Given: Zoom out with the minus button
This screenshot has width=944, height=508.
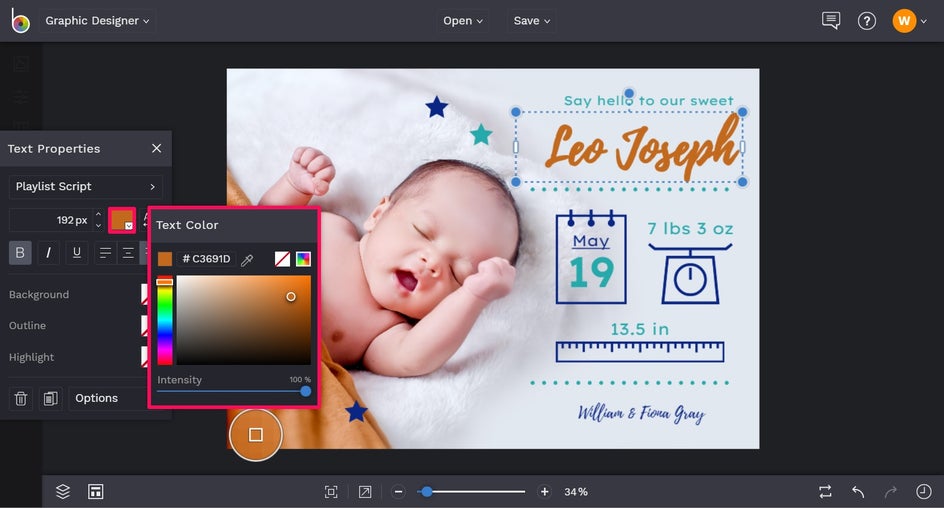Looking at the screenshot, I should (x=398, y=492).
